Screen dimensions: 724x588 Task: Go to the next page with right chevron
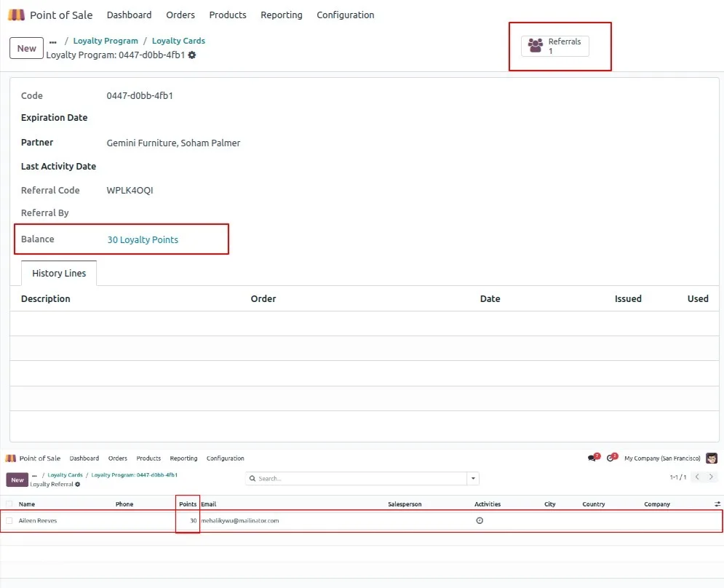coord(711,477)
